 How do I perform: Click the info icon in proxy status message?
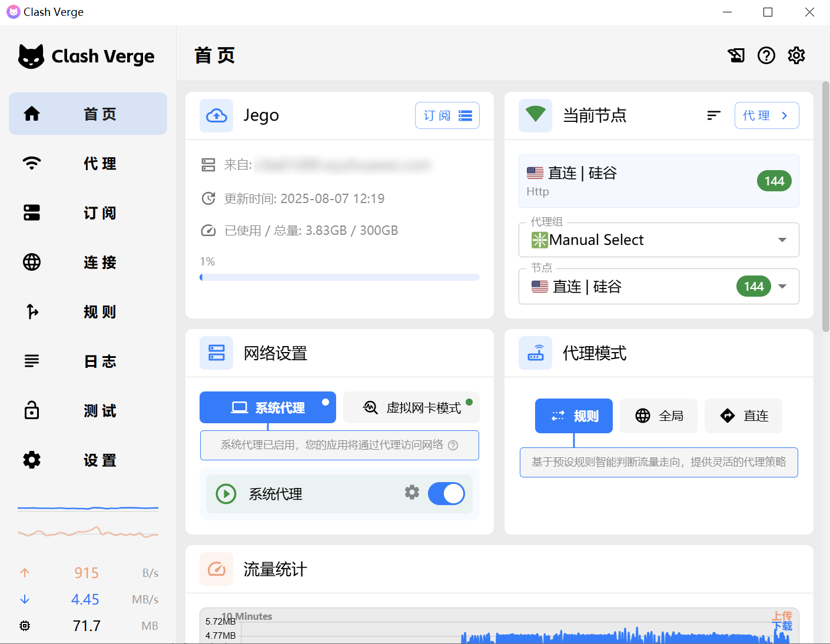(453, 445)
